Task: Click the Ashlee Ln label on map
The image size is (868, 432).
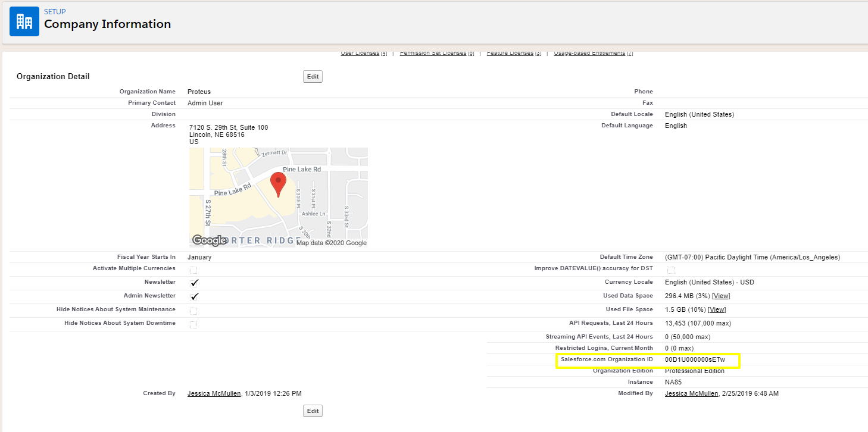Action: (314, 214)
